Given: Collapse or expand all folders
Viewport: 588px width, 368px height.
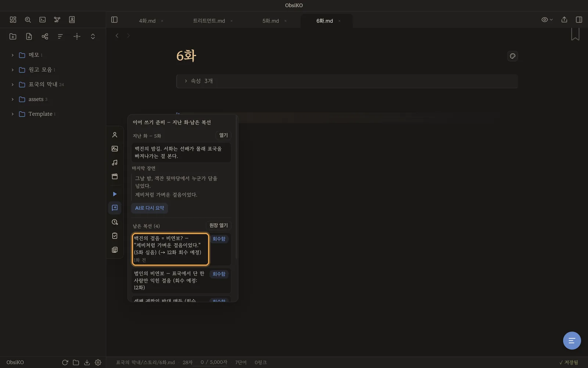Looking at the screenshot, I should (x=93, y=36).
